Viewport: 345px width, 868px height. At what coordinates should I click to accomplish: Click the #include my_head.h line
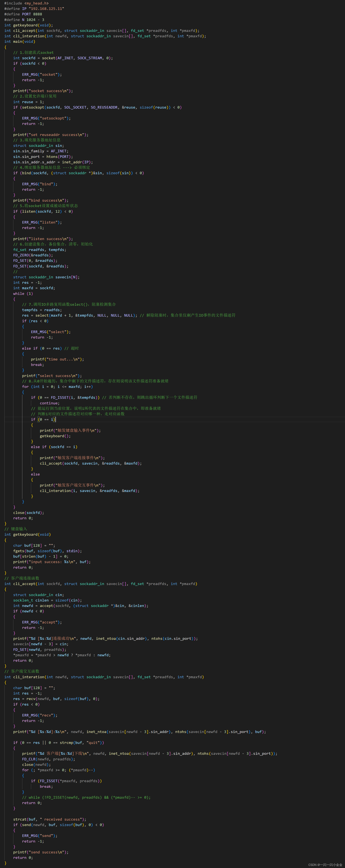[x=26, y=3]
